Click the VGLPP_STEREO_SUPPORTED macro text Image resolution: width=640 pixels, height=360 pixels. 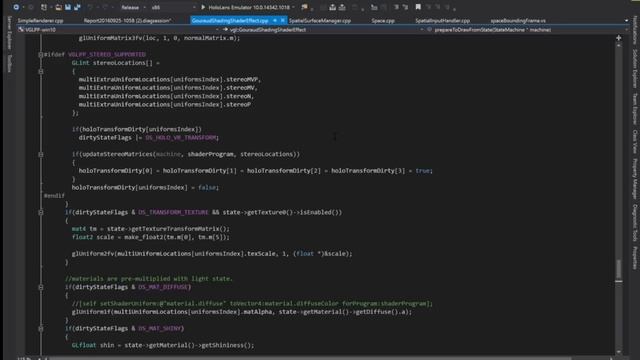tap(107, 54)
